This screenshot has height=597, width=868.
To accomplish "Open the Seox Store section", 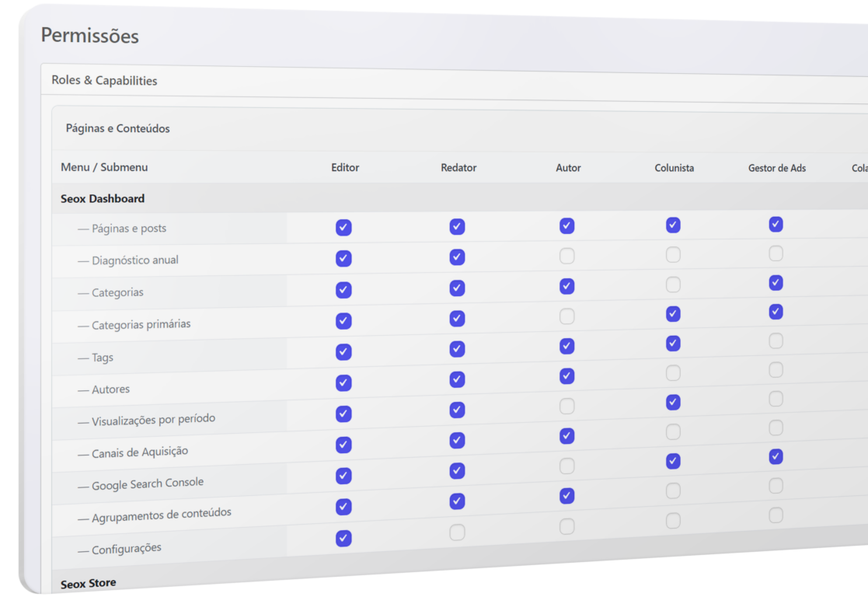I will pos(89,583).
